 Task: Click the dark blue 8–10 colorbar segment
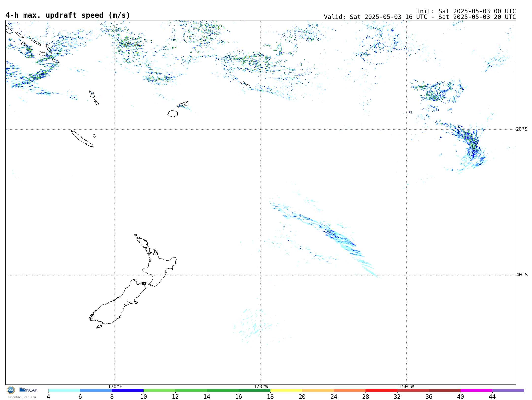pos(128,390)
